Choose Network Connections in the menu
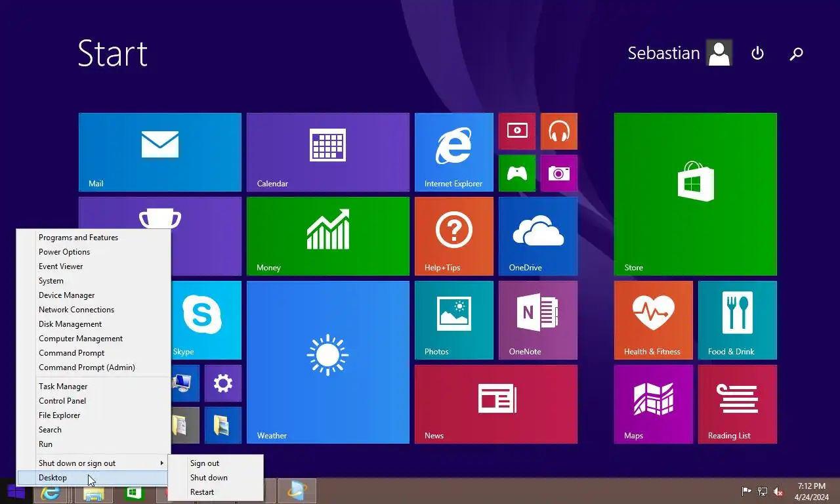840x504 pixels. pos(93,310)
